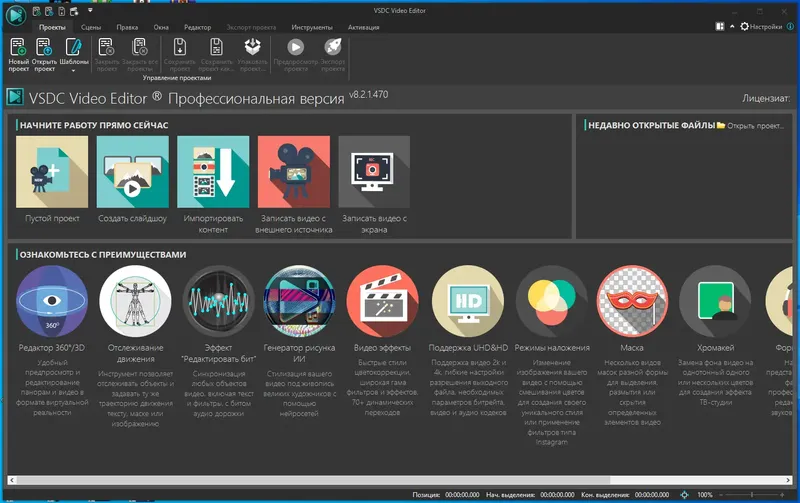Open the Активация tab

click(x=364, y=27)
